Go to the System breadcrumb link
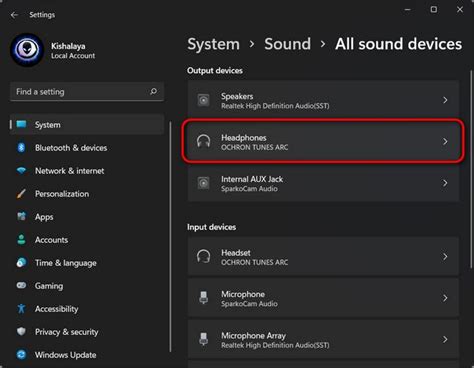 tap(213, 44)
